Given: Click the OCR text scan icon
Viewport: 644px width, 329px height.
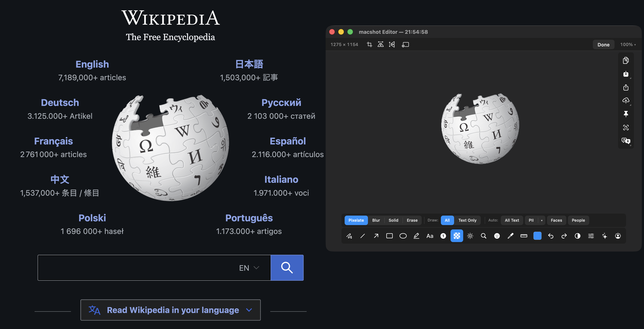Looking at the screenshot, I should point(626,127).
